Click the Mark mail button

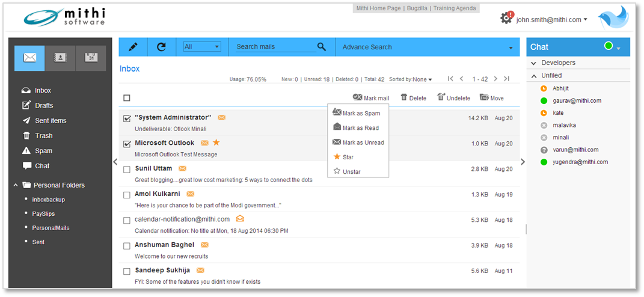coord(370,98)
